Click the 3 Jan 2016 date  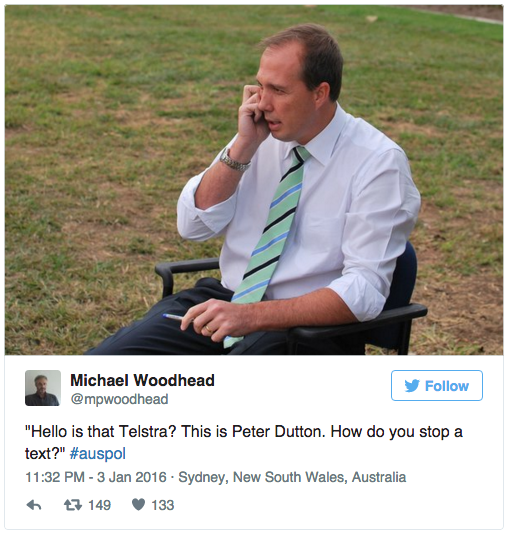[132, 477]
